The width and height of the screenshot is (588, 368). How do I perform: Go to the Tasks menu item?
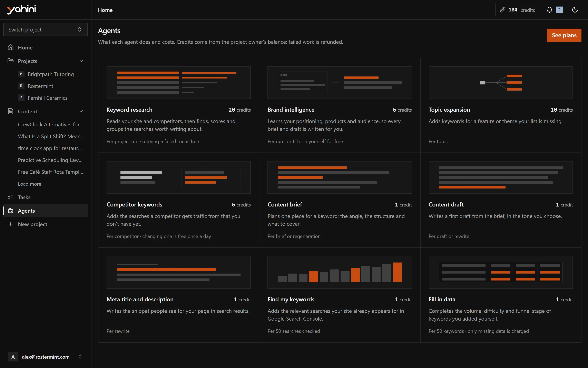tap(46, 197)
